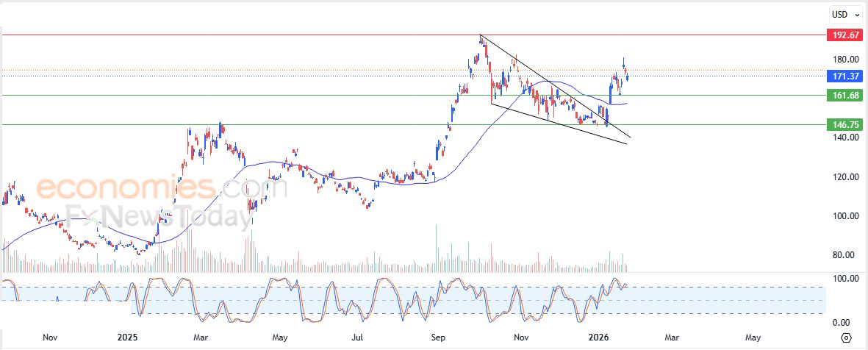Click the Jul label on time axis
Image resolution: width=868 pixels, height=350 pixels.
point(358,338)
